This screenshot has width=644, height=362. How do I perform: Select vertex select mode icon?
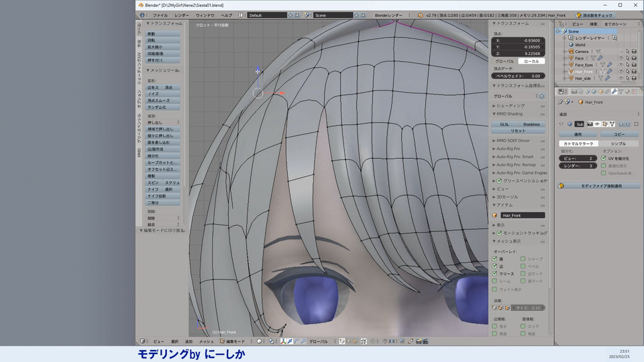click(x=342, y=341)
